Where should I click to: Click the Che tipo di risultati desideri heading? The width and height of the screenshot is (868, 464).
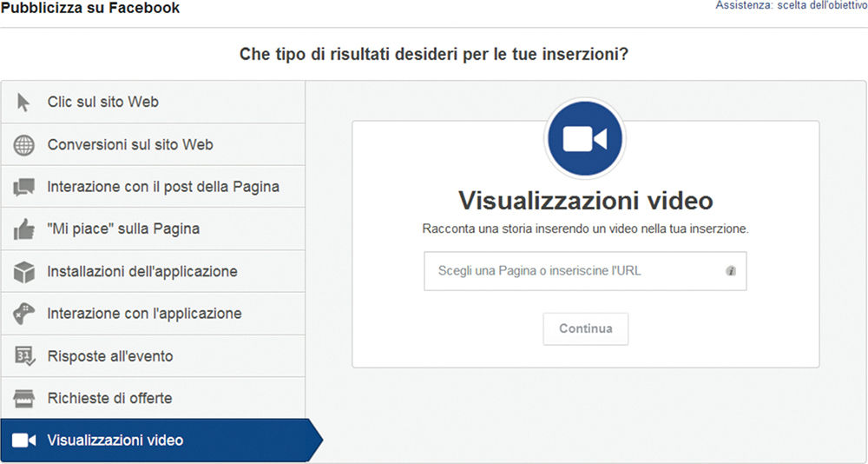(x=434, y=55)
